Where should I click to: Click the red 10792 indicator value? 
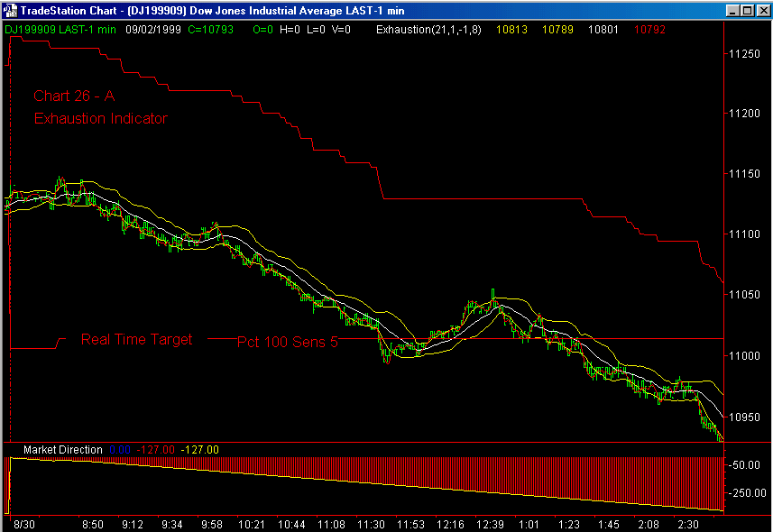[x=649, y=30]
